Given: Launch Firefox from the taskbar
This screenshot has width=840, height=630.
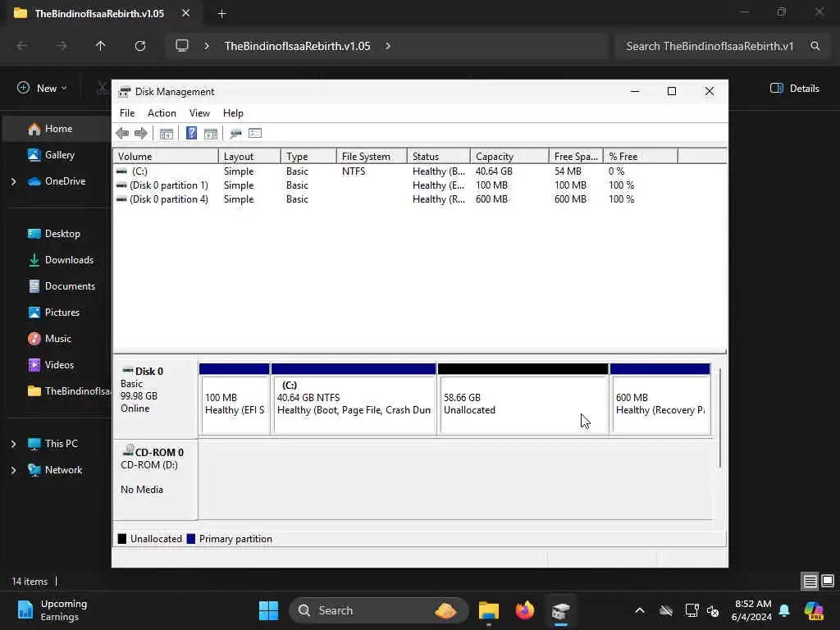Looking at the screenshot, I should click(524, 610).
